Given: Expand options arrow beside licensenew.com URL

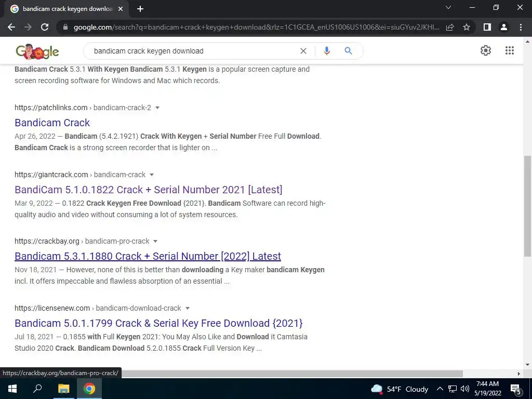Looking at the screenshot, I should [x=187, y=309].
